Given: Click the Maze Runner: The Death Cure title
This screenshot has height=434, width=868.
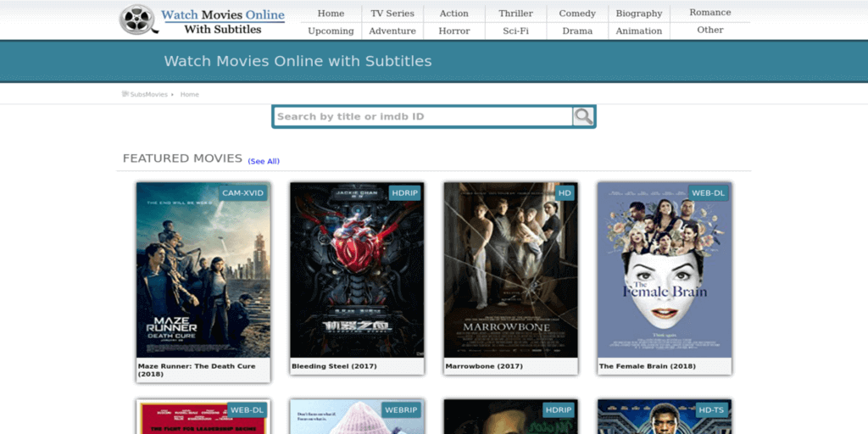Looking at the screenshot, I should pyautogui.click(x=197, y=370).
